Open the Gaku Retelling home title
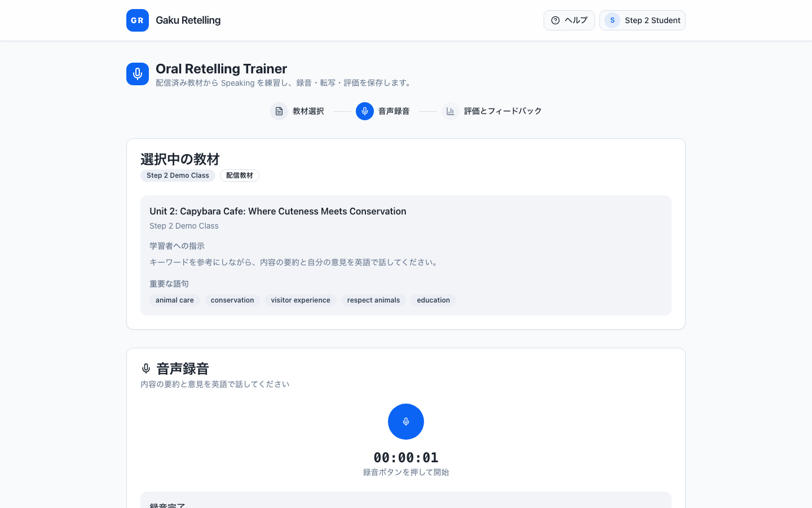The width and height of the screenshot is (812, 508). tap(188, 20)
